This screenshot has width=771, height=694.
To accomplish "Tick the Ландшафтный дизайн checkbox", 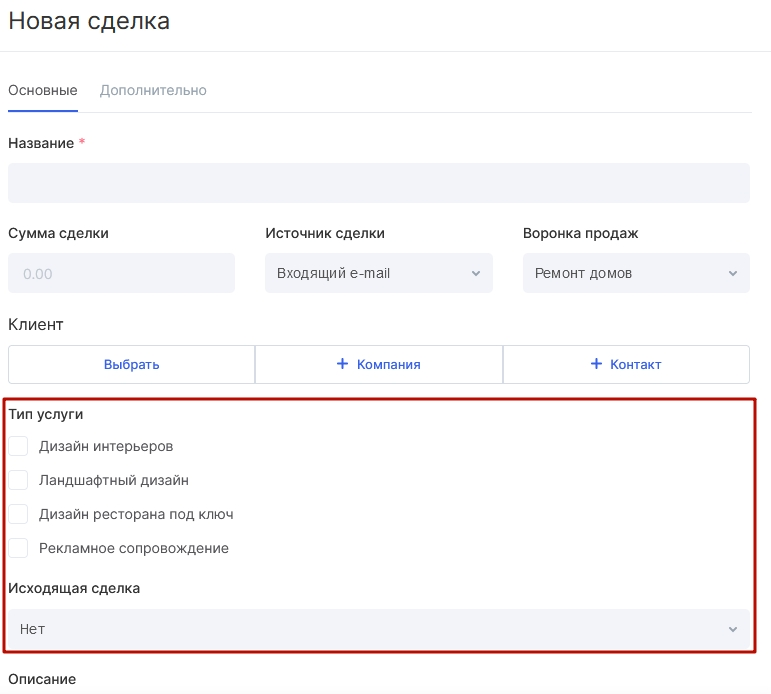I will click(x=18, y=480).
